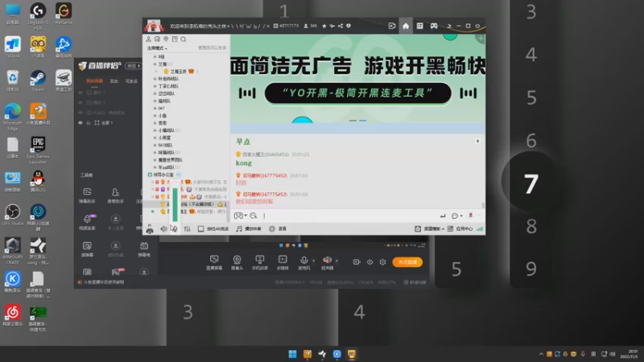Show hidden icons chevron in system tray
Viewport: 644px width, 362px height.
[x=541, y=354]
